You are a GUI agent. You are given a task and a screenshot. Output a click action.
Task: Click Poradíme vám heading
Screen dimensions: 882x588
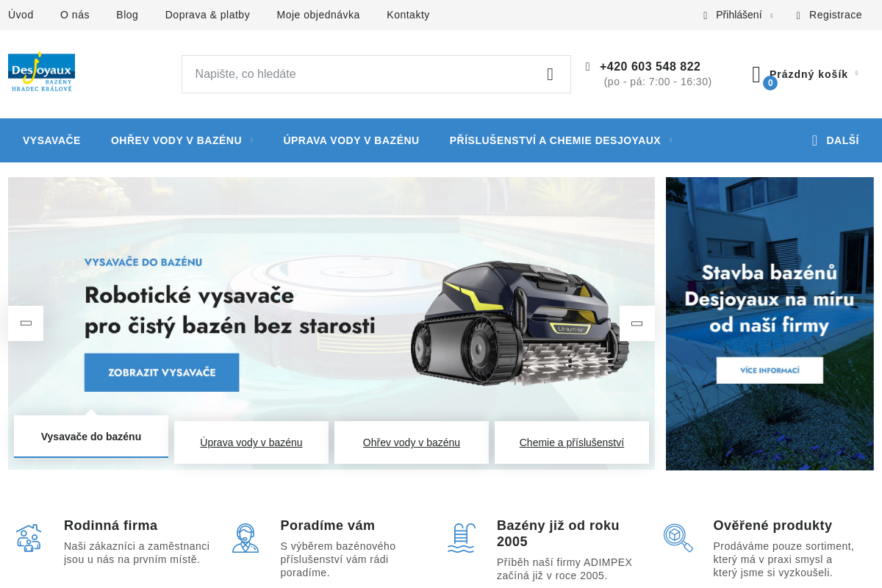coord(328,526)
